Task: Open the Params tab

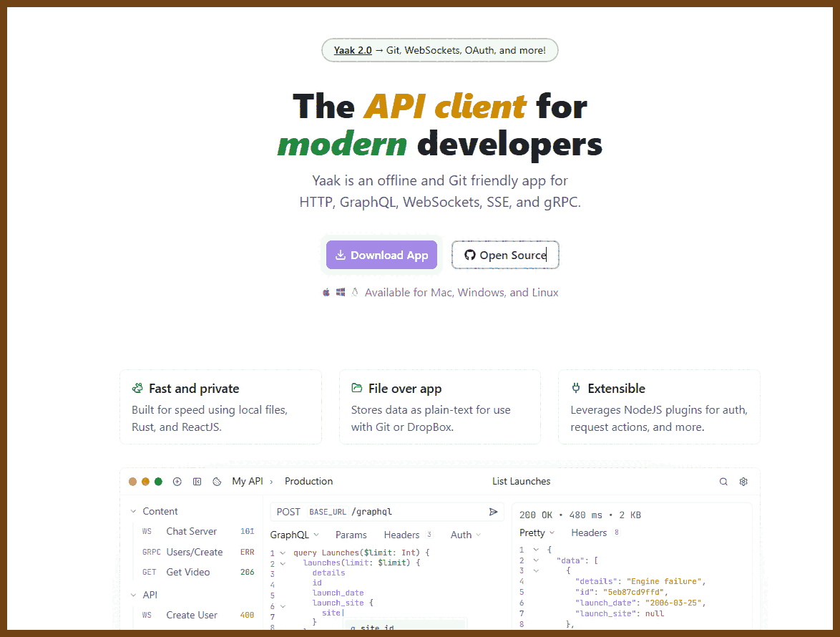Action: click(x=351, y=535)
